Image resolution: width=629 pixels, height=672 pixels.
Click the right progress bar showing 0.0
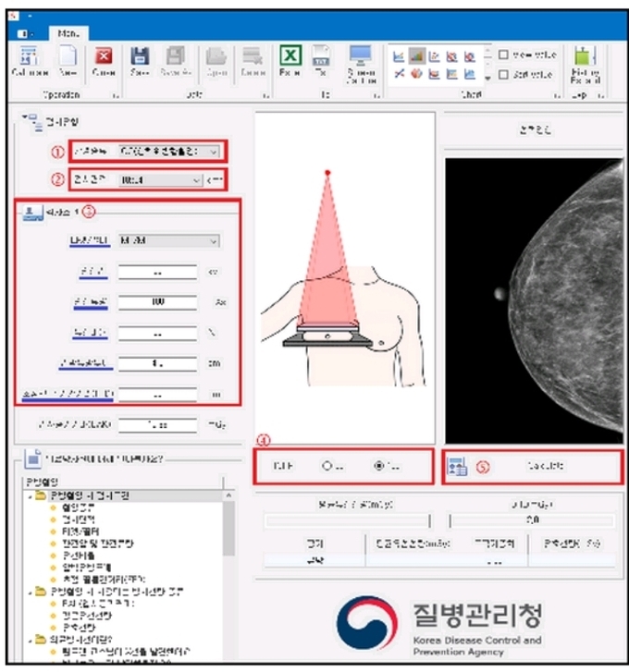[532, 520]
